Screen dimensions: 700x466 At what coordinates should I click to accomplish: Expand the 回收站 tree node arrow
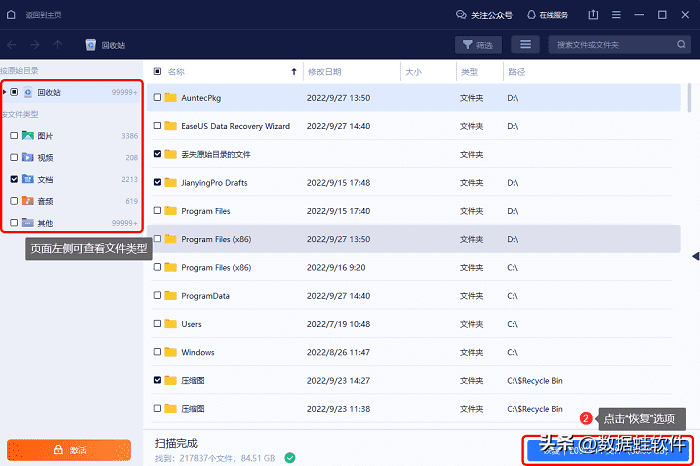(x=5, y=92)
